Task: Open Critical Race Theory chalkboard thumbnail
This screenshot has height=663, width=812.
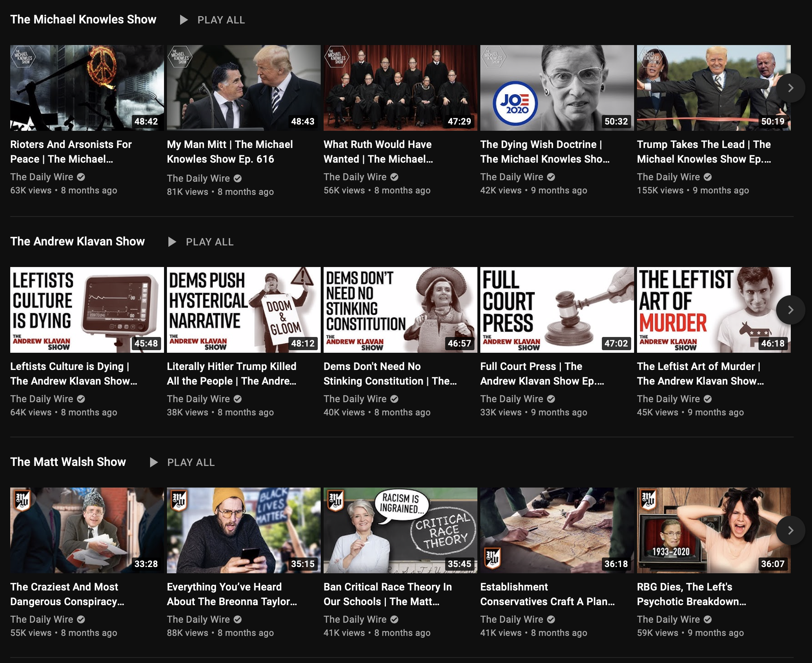Action: click(400, 530)
